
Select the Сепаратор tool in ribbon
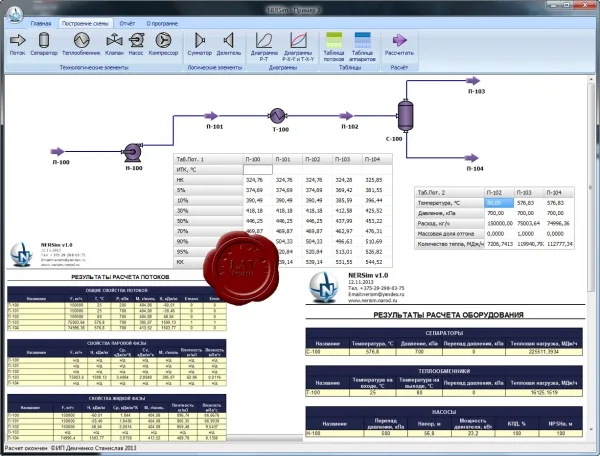click(44, 44)
